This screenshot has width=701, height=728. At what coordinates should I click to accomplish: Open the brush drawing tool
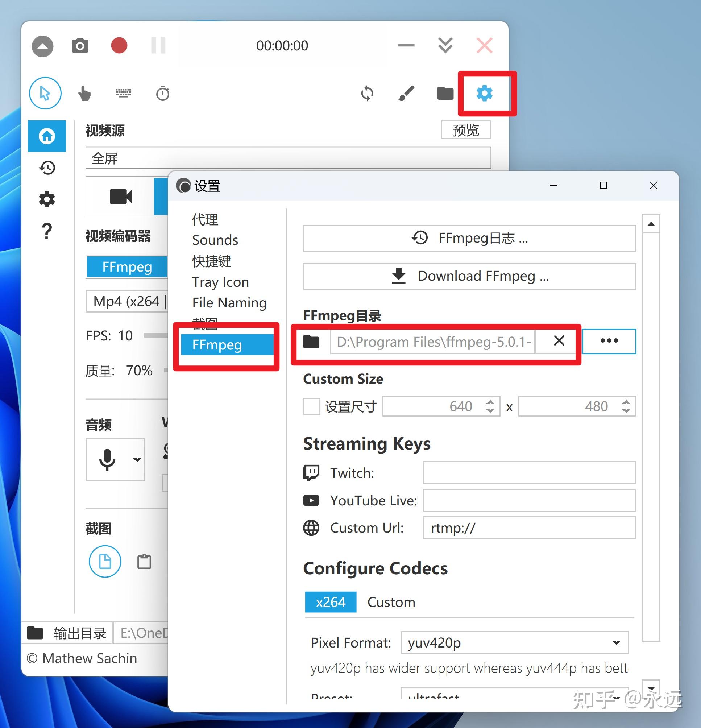tap(406, 93)
